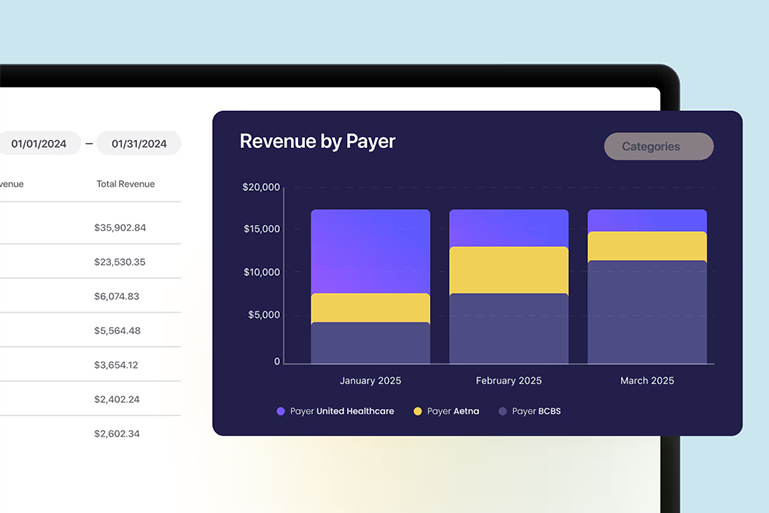Open the start date field 01/01/2024
769x513 pixels.
pos(39,144)
